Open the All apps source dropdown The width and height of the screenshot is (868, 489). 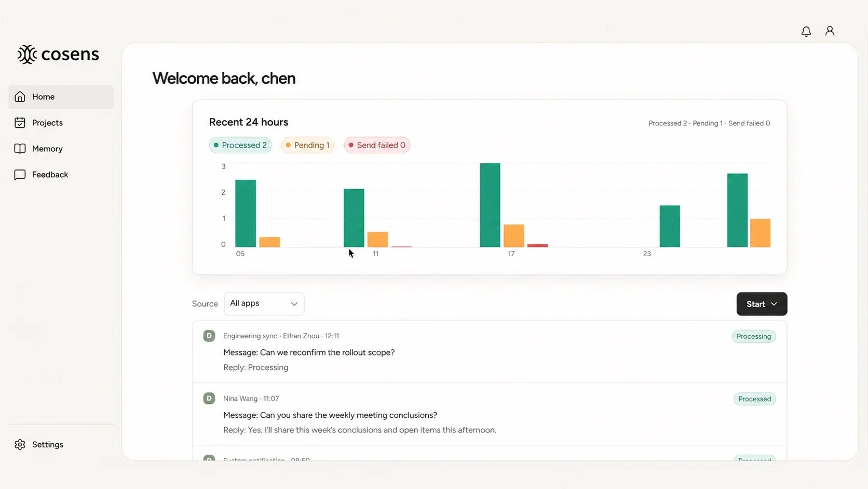[x=264, y=303]
